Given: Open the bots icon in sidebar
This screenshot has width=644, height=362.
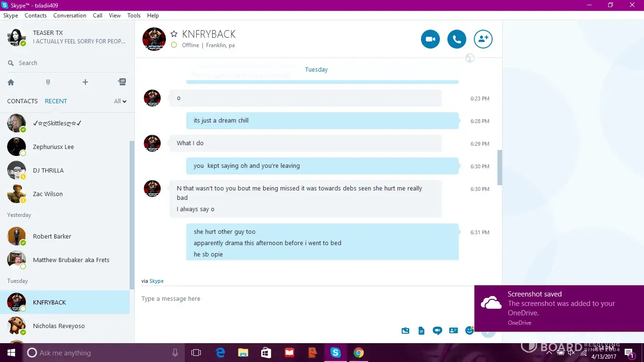Looking at the screenshot, I should tap(122, 82).
